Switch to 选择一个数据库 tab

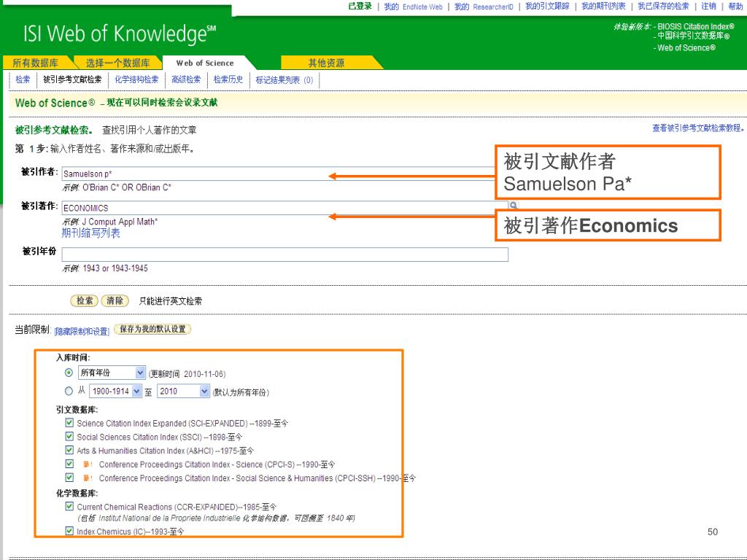pyautogui.click(x=117, y=63)
